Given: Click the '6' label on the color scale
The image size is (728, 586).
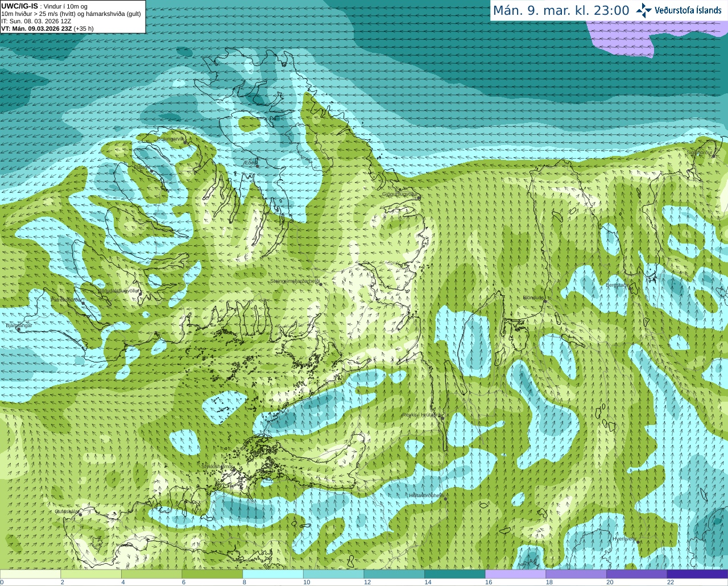Looking at the screenshot, I should [x=184, y=582].
